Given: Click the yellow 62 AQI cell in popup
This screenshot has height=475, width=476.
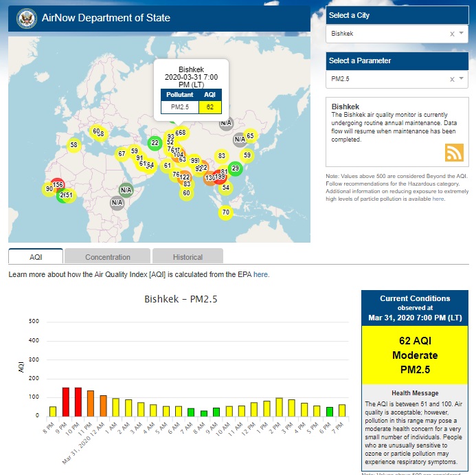Looking at the screenshot, I should click(x=209, y=107).
